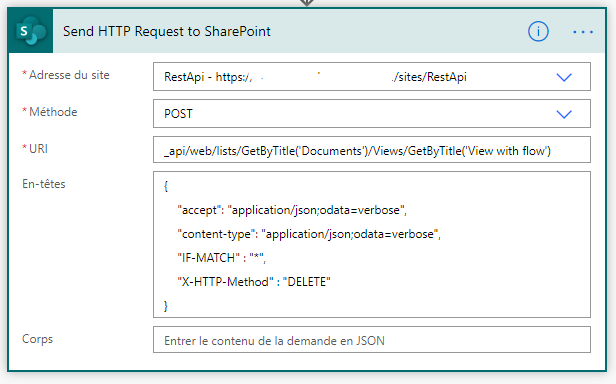
Task: Open the three-dots action menu
Action: pyautogui.click(x=583, y=31)
